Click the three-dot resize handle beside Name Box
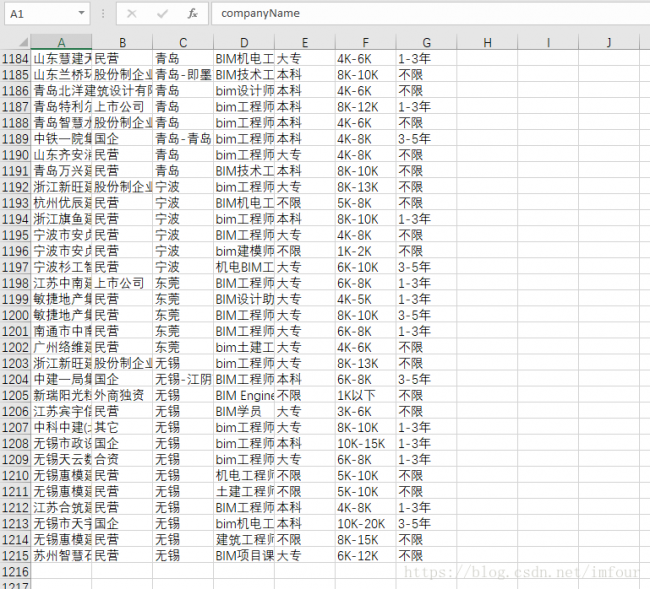The image size is (650, 589). click(102, 14)
